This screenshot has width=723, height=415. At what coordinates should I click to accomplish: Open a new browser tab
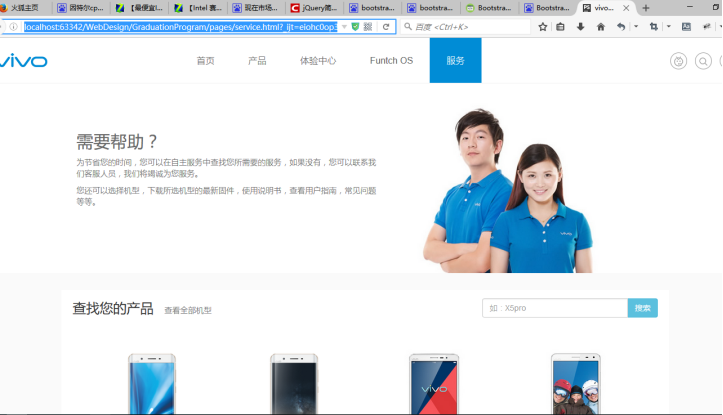coord(646,8)
